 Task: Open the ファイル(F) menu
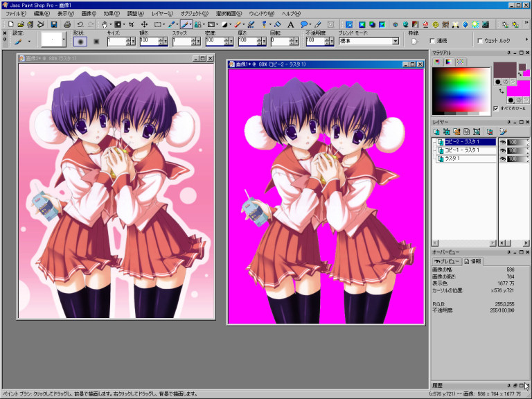[16, 14]
